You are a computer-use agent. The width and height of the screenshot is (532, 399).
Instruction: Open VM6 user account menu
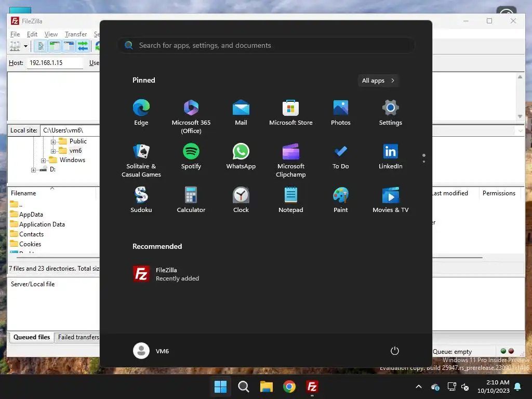(151, 351)
